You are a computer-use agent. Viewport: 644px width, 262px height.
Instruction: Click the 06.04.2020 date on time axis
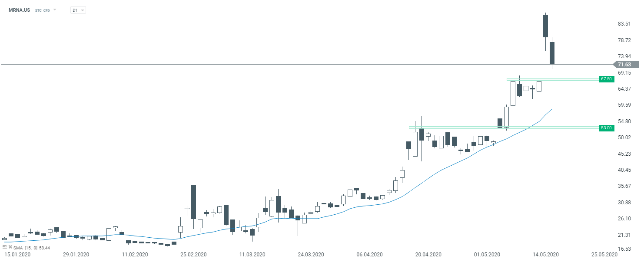click(369, 254)
